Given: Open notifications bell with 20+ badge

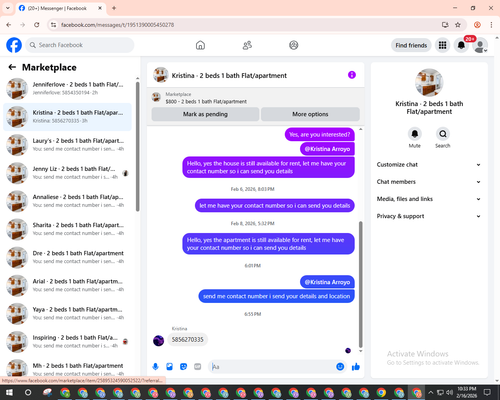Looking at the screenshot, I should click(461, 45).
